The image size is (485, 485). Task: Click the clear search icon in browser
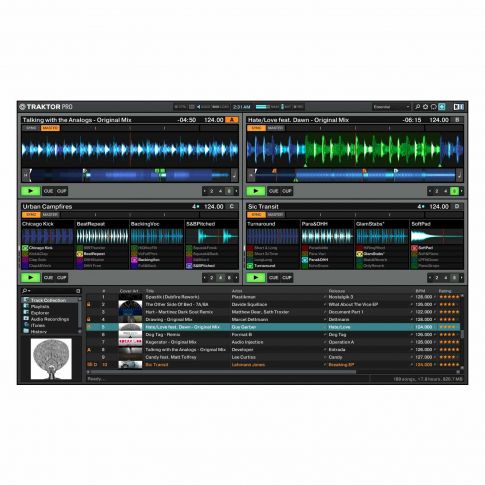point(78,291)
